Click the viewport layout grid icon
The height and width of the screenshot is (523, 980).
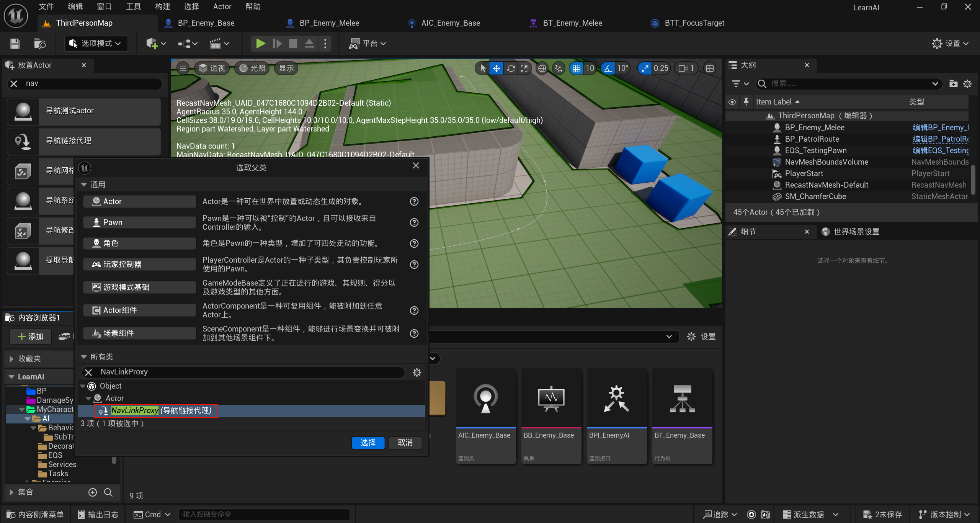(710, 68)
